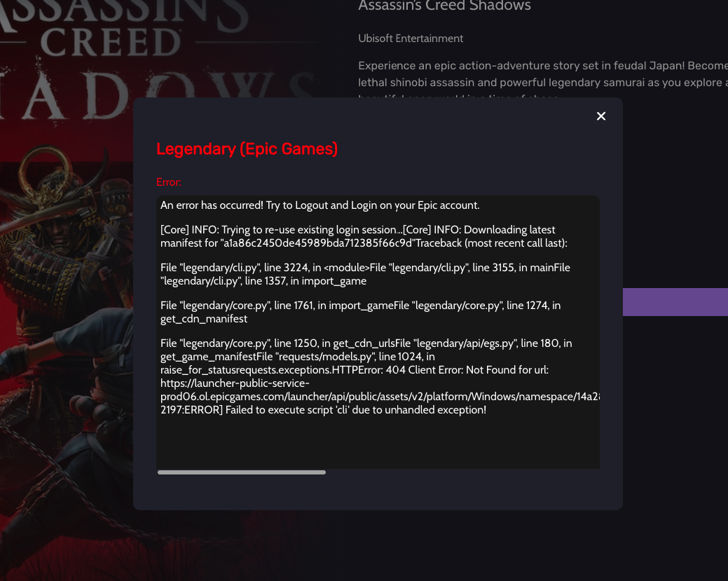This screenshot has width=728, height=581.
Task: Click the red Error: label
Action: coord(169,182)
